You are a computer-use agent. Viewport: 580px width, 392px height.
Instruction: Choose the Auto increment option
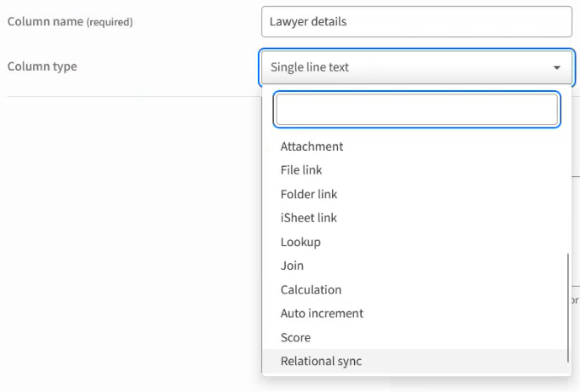pyautogui.click(x=322, y=314)
